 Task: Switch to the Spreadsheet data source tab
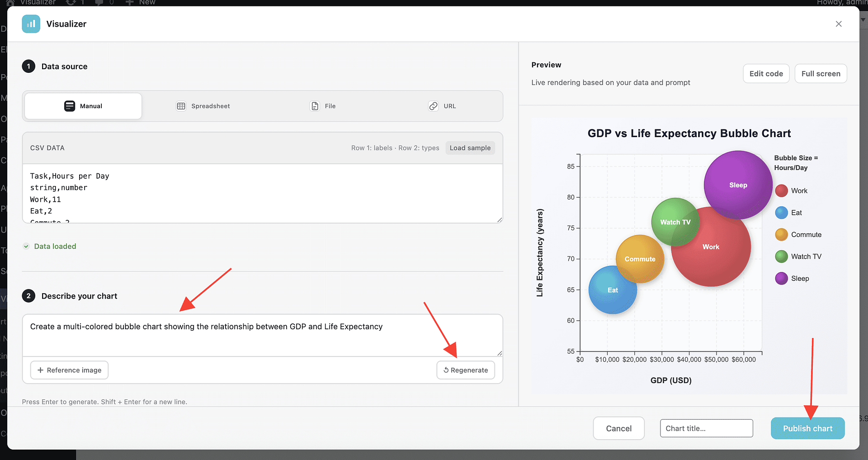[203, 106]
